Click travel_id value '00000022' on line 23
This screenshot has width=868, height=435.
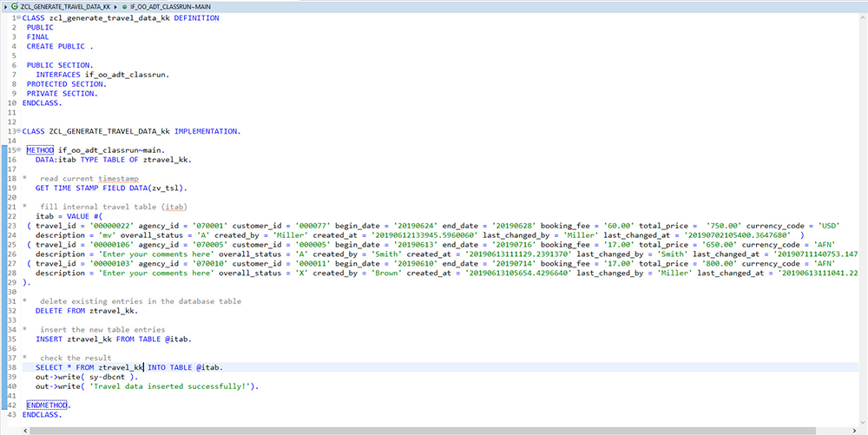pyautogui.click(x=111, y=225)
